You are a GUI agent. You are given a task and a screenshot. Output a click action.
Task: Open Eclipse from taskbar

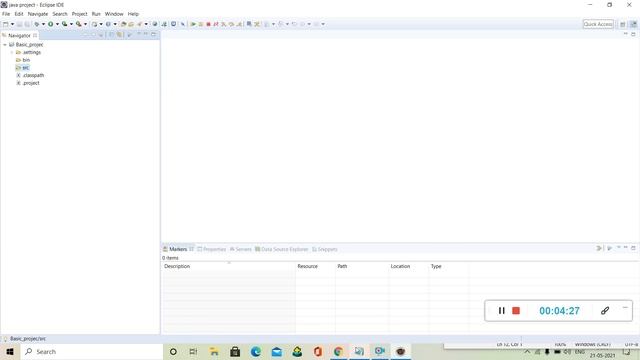[x=400, y=351]
